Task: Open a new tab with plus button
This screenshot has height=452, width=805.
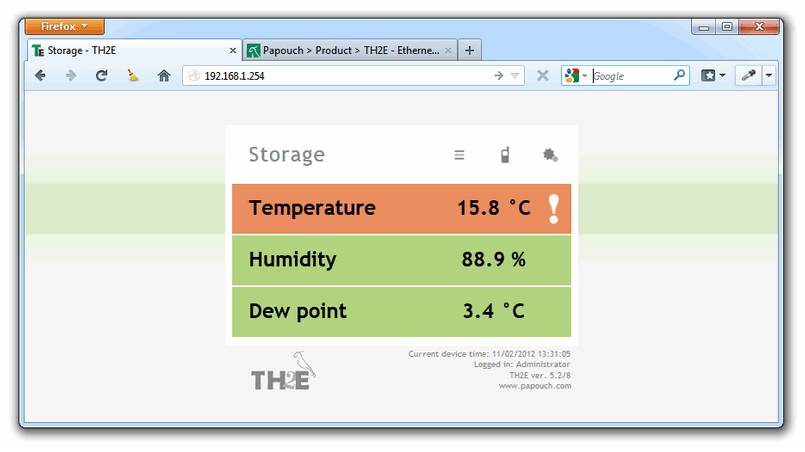Action: pyautogui.click(x=469, y=50)
